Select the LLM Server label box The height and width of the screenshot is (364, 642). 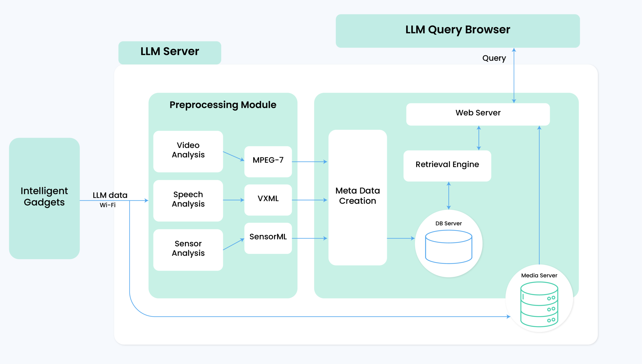[170, 53]
